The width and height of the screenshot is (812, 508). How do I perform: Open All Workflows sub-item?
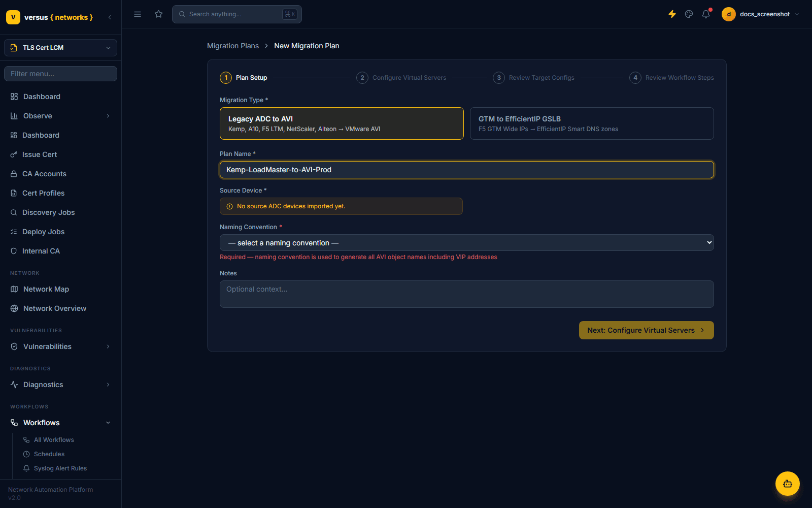coord(54,440)
